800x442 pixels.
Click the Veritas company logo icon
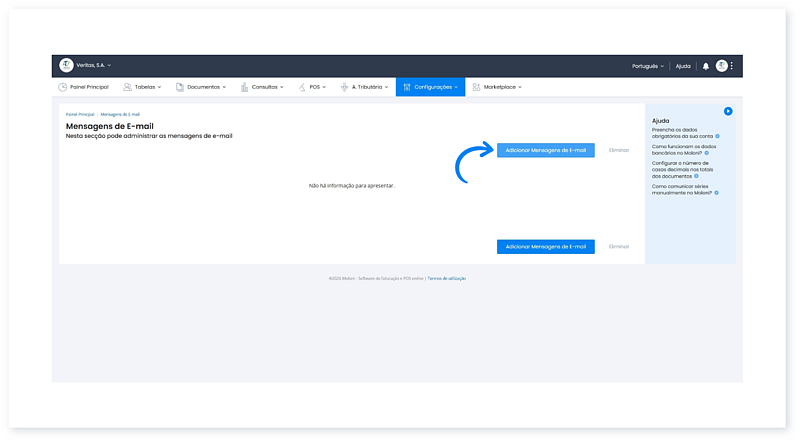(x=66, y=65)
